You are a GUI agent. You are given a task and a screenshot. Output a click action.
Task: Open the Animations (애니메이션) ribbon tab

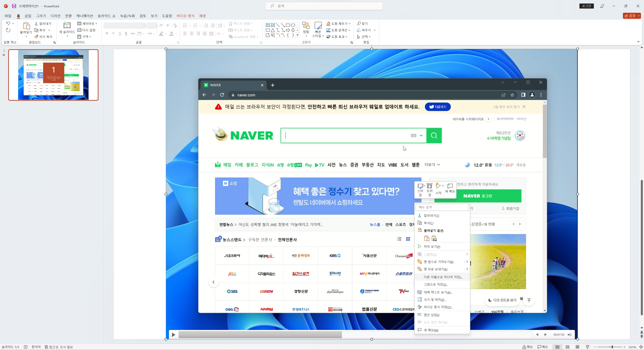point(85,16)
